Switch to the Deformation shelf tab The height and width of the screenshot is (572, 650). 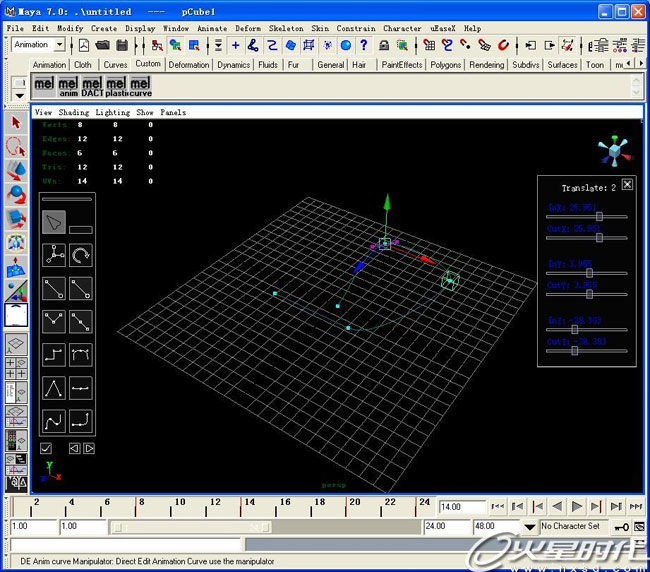189,65
